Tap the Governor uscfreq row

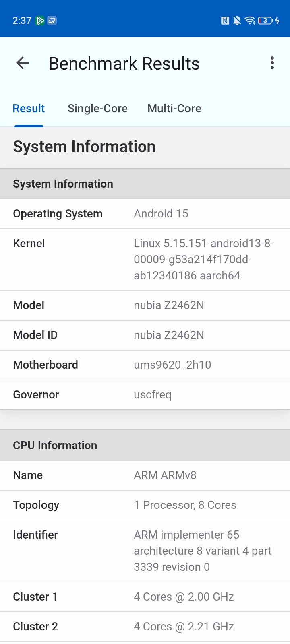click(145, 395)
